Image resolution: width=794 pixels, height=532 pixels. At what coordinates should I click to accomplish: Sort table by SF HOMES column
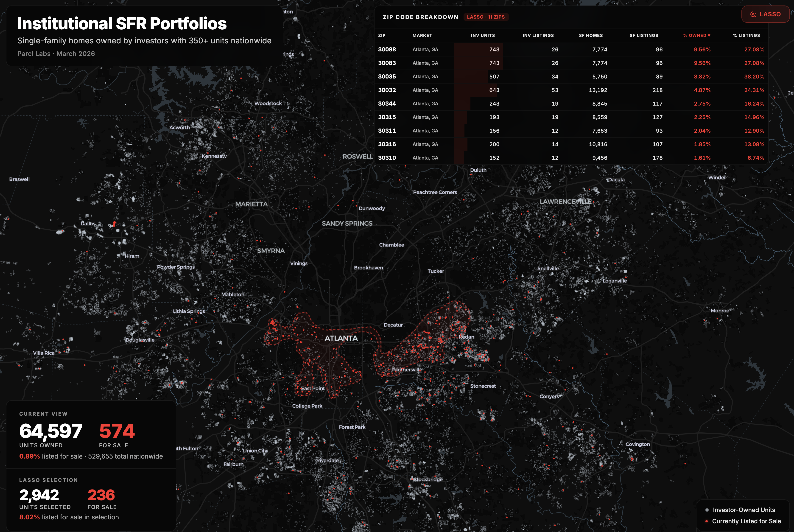click(x=591, y=35)
